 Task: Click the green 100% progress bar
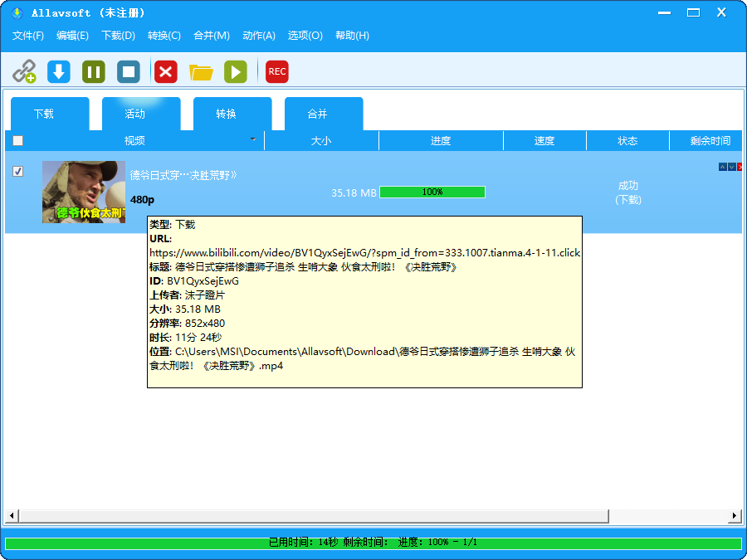click(432, 192)
